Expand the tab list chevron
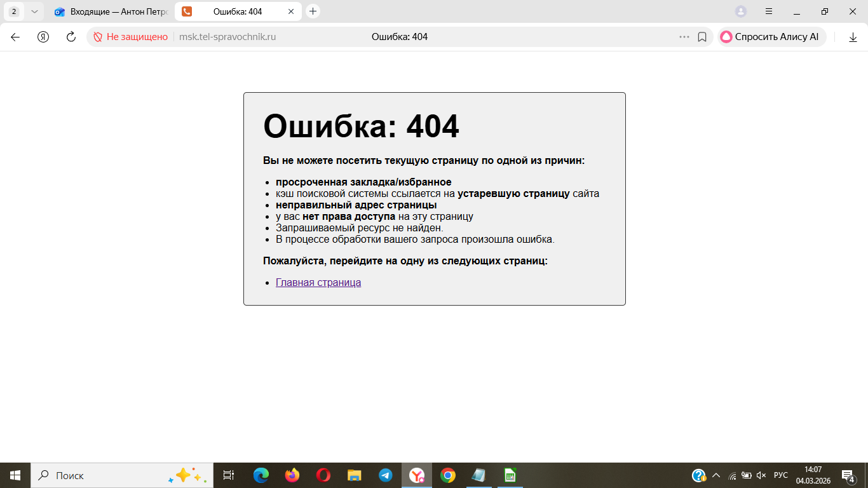This screenshot has height=488, width=868. tap(34, 11)
